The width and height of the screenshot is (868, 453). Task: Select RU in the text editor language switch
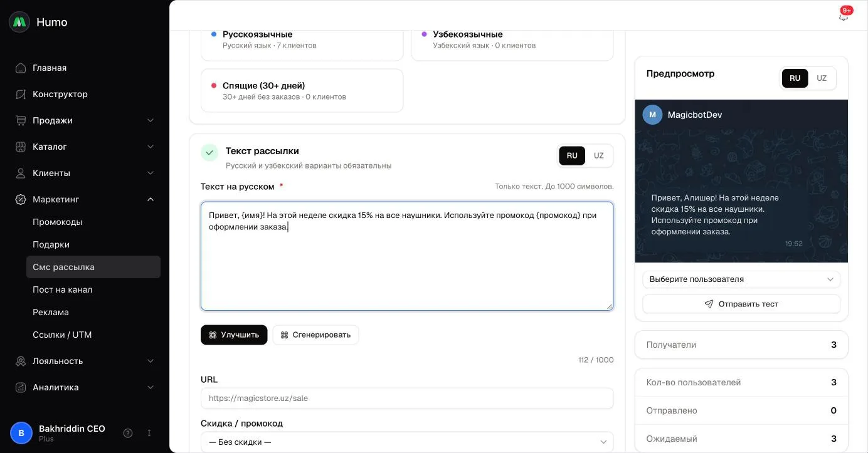coord(572,155)
